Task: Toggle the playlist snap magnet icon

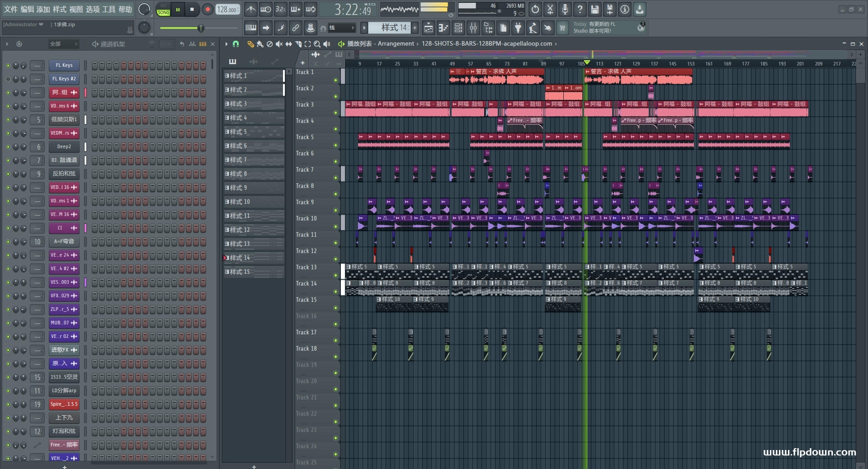Action: (x=236, y=44)
